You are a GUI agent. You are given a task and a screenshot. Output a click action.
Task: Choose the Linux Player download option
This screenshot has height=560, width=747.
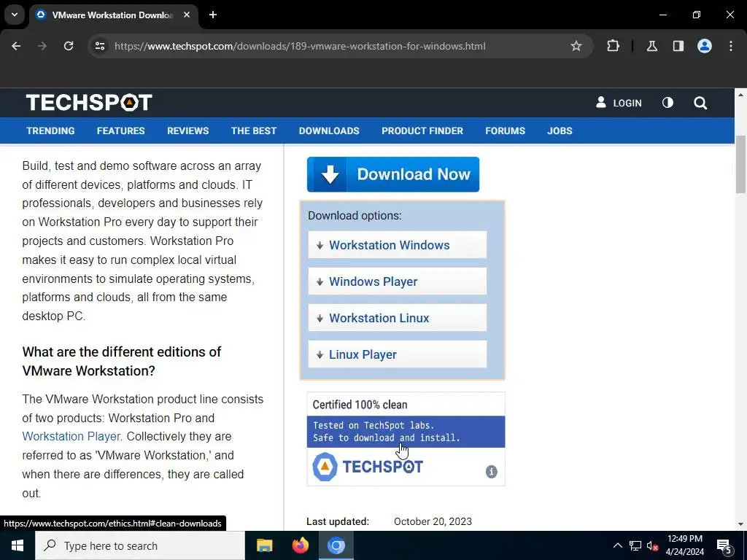pos(398,354)
